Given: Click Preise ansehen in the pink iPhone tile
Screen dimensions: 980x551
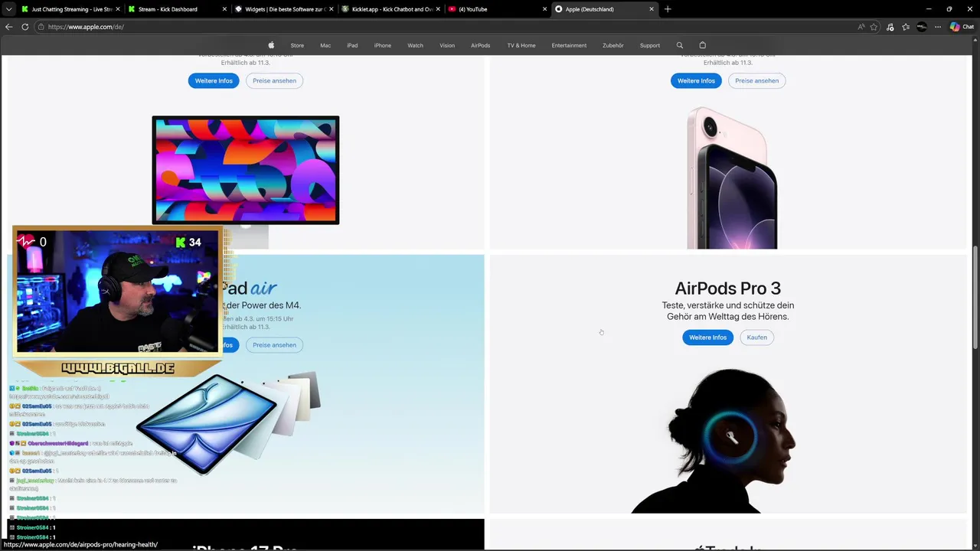Looking at the screenshot, I should (x=756, y=80).
